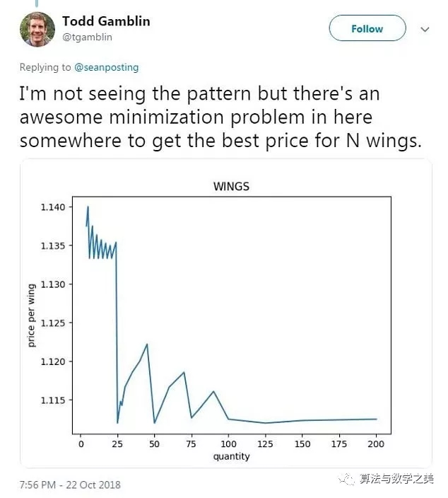Open the @seanposting profile link
448x498 pixels.
coord(107,67)
